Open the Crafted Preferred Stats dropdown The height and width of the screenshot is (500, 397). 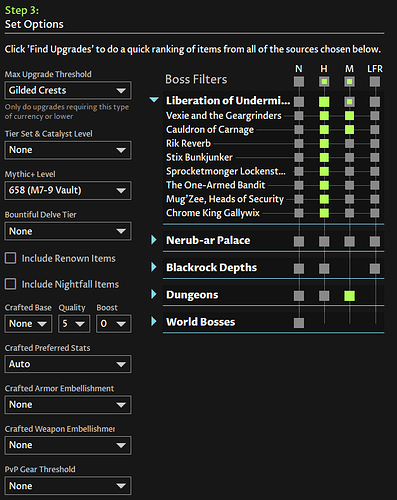[x=68, y=364]
